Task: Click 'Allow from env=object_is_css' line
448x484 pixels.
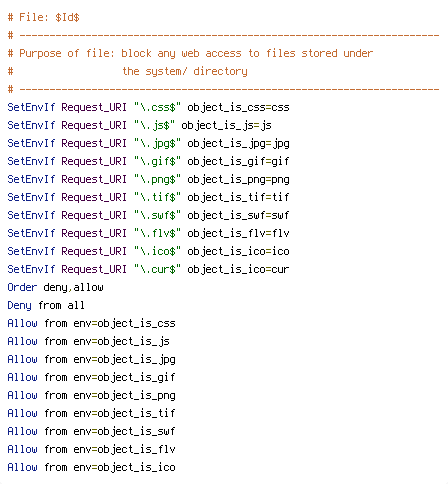Action: [x=91, y=323]
